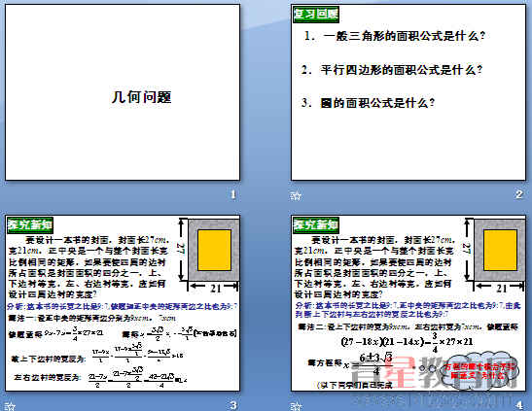
Task: Click the yellow rectangle in slide 3 diagram
Action: coord(214,250)
